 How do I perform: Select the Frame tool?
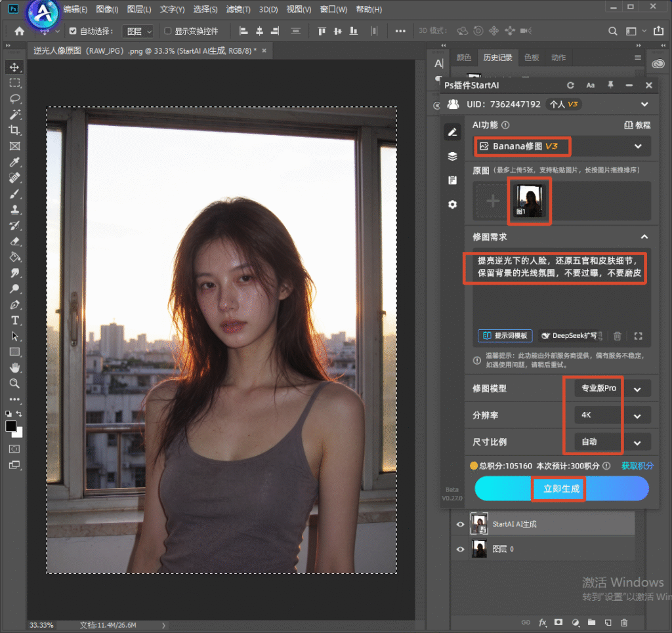pos(14,146)
